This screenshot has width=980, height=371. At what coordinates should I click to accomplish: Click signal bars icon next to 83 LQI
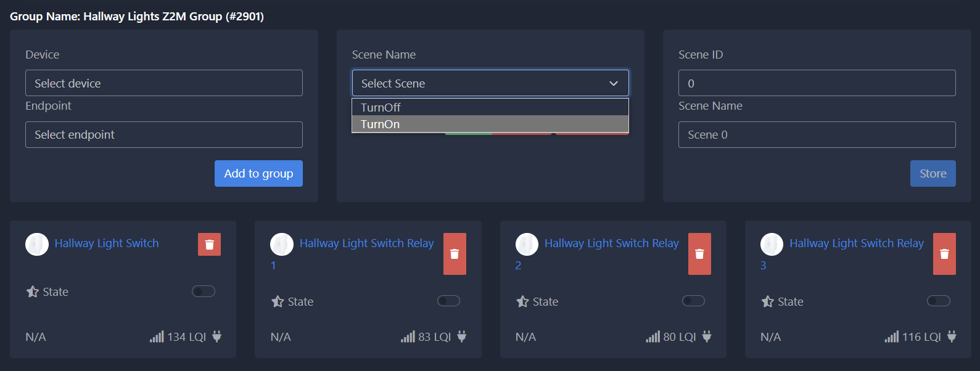(x=408, y=336)
